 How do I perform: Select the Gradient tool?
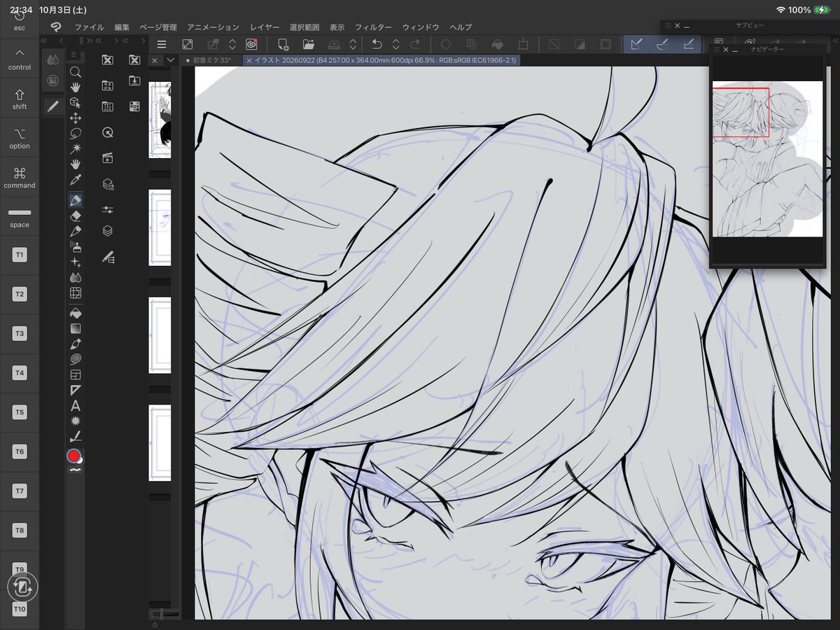point(76,328)
